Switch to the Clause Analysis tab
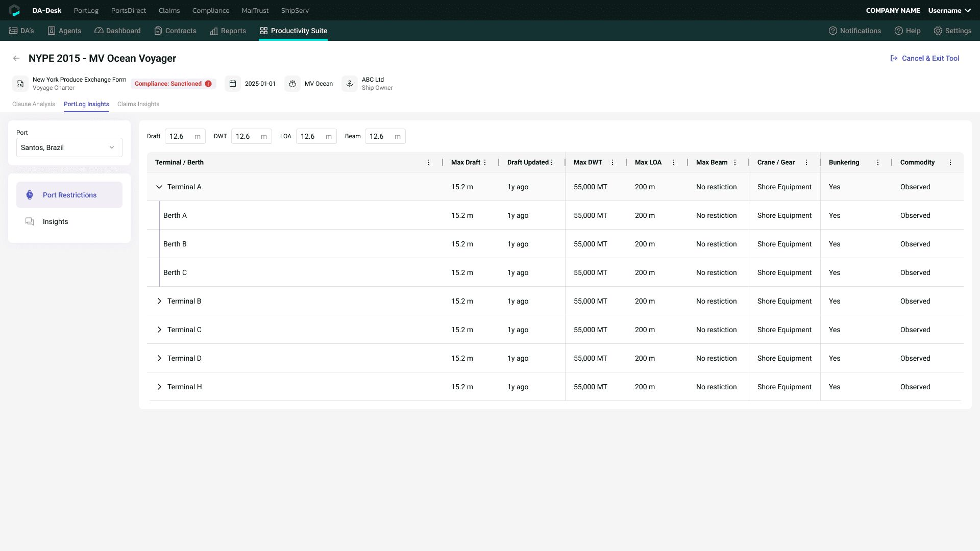 (x=34, y=104)
